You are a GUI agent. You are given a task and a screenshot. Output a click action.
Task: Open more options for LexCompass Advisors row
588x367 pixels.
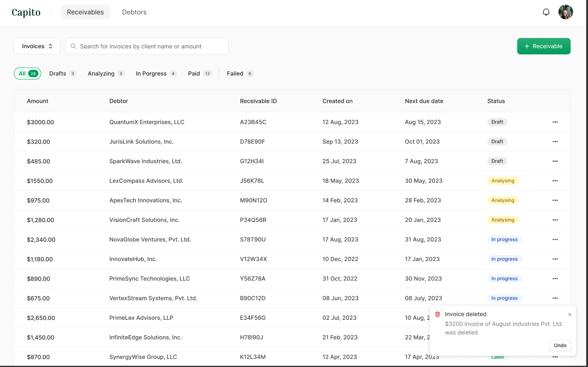click(x=555, y=181)
